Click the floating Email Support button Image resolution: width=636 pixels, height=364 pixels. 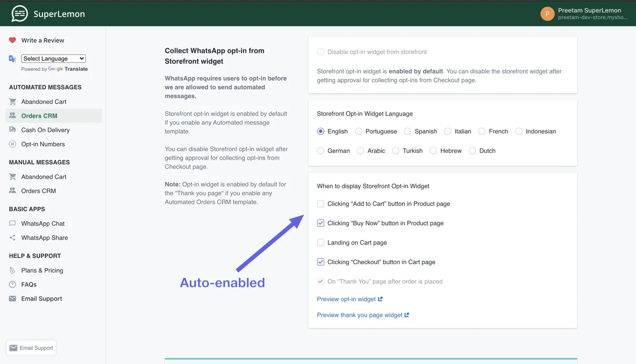coord(31,348)
